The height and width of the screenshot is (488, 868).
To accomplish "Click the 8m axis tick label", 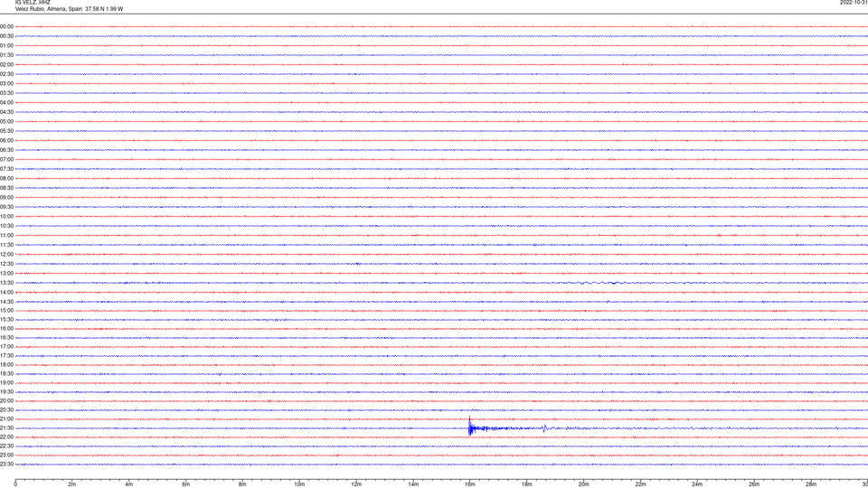I will [242, 484].
